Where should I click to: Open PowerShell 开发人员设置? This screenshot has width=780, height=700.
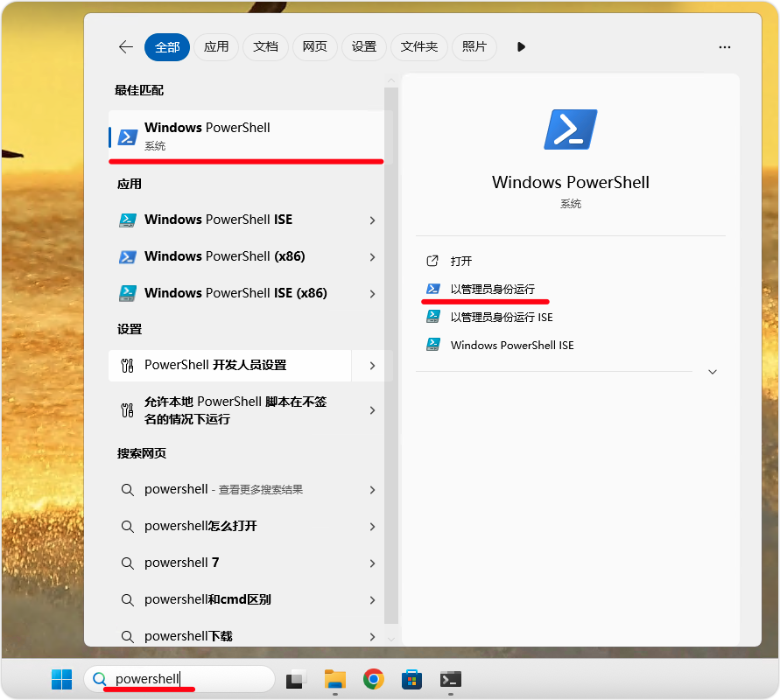coord(230,366)
